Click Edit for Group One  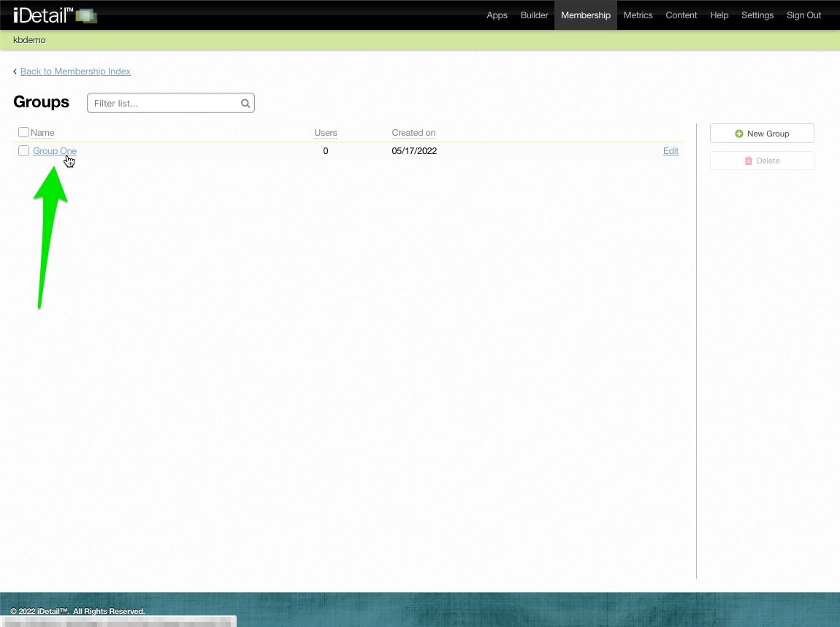pyautogui.click(x=671, y=151)
